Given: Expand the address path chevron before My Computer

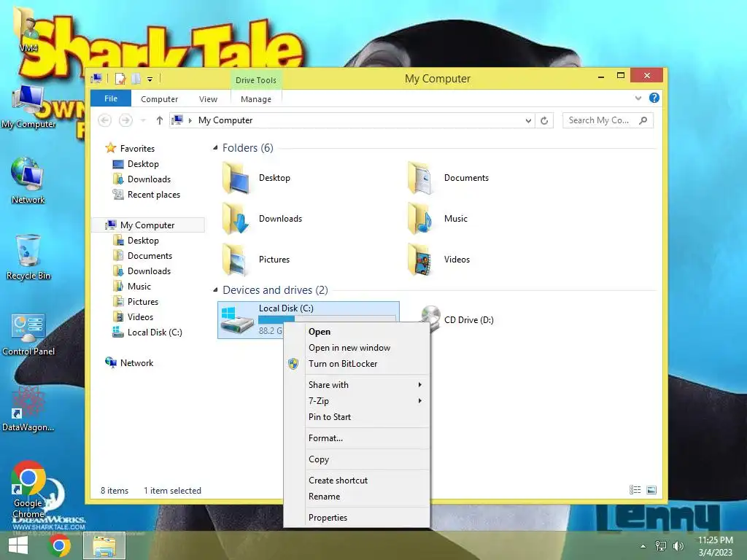Looking at the screenshot, I should (190, 120).
